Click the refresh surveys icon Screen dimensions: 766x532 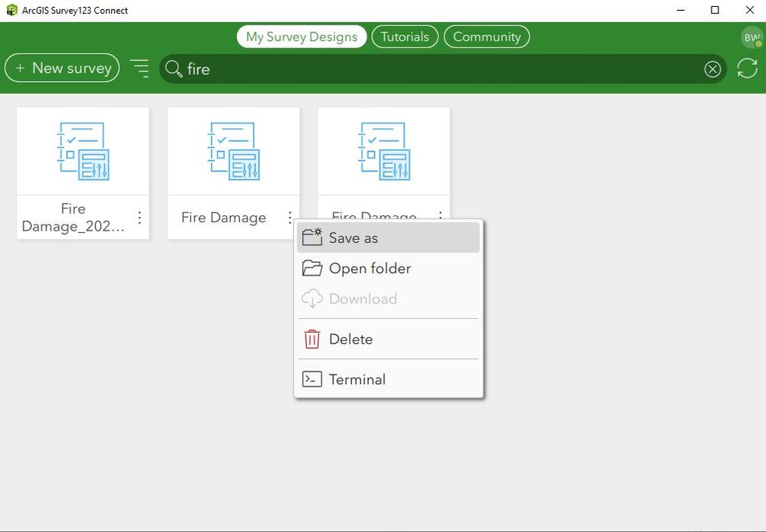(747, 68)
